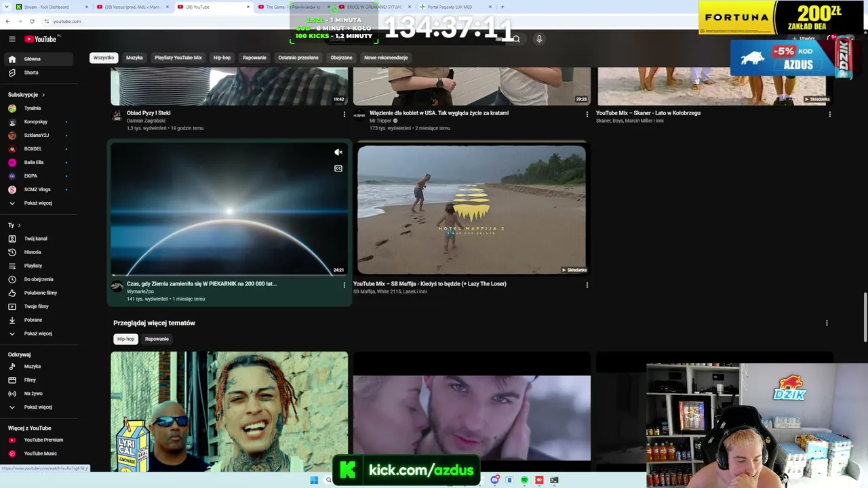Go back in browser history
Viewport: 868px width, 488px height.
coord(7,21)
